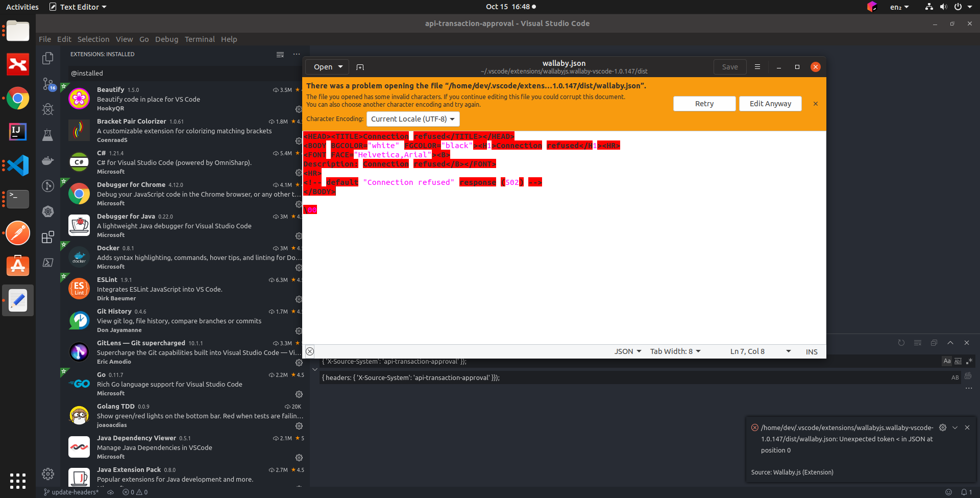The image size is (980, 498).
Task: Collapse the Wallaby error notification chevron
Action: [955, 428]
